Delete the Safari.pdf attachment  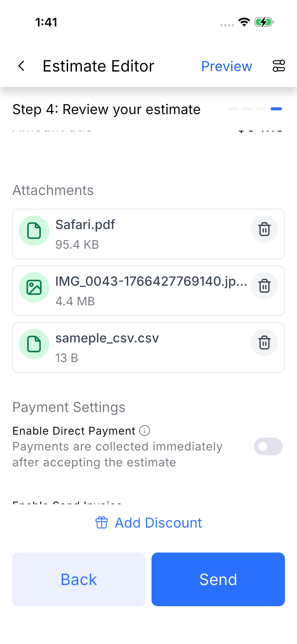[x=264, y=229]
